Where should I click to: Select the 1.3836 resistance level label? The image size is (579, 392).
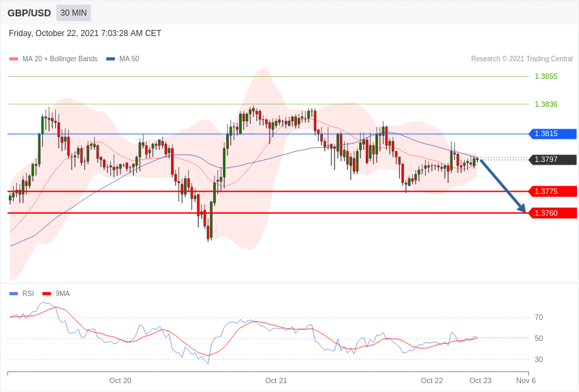[546, 104]
